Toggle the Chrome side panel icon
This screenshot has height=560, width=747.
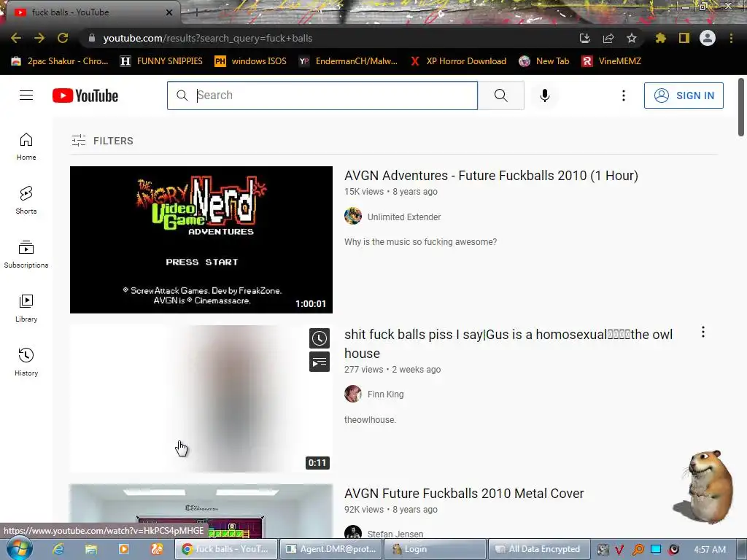click(x=684, y=38)
